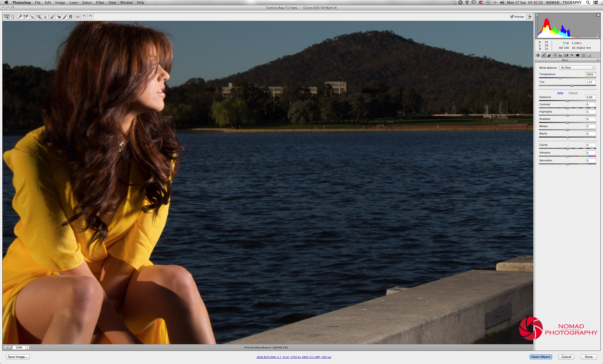The width and height of the screenshot is (603, 364).
Task: Select the Red Eye Removal tool
Action: coord(58,17)
